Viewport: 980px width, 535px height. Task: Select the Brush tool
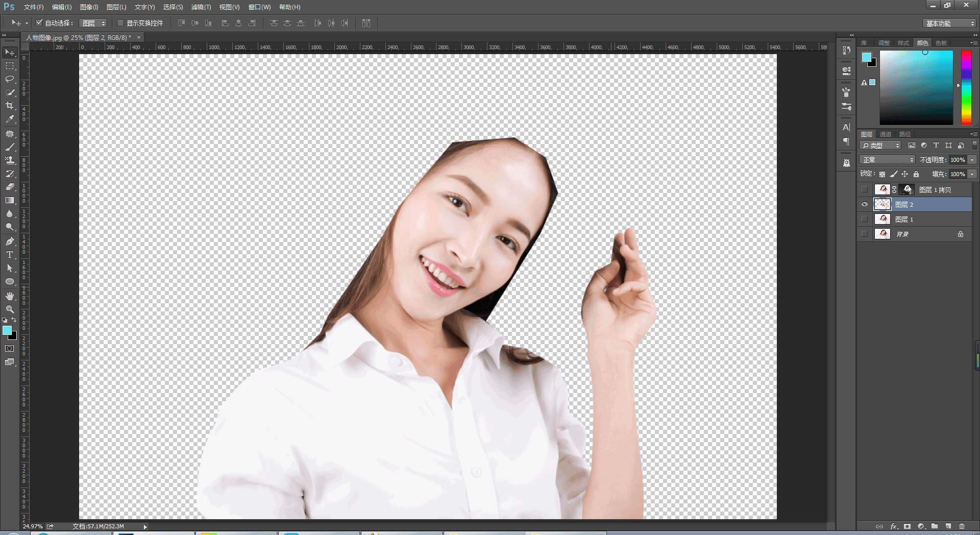[x=10, y=147]
